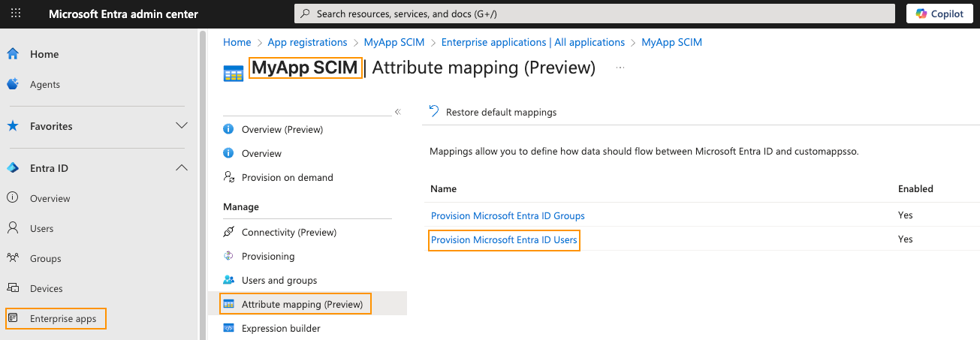Collapse the resource menu with double chevron

tap(398, 112)
